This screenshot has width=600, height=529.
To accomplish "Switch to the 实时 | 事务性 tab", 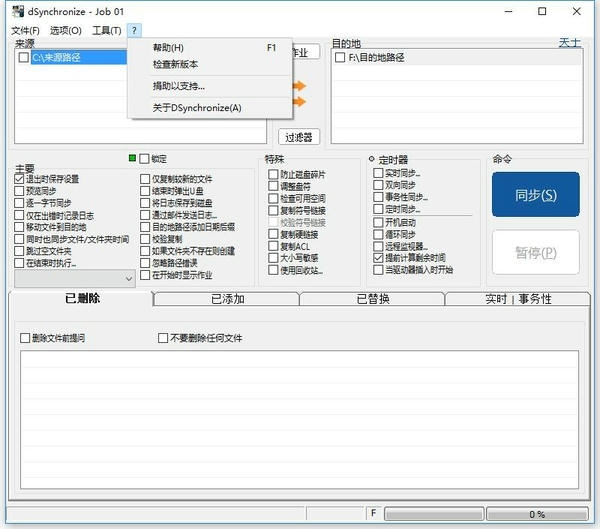I will (x=518, y=299).
